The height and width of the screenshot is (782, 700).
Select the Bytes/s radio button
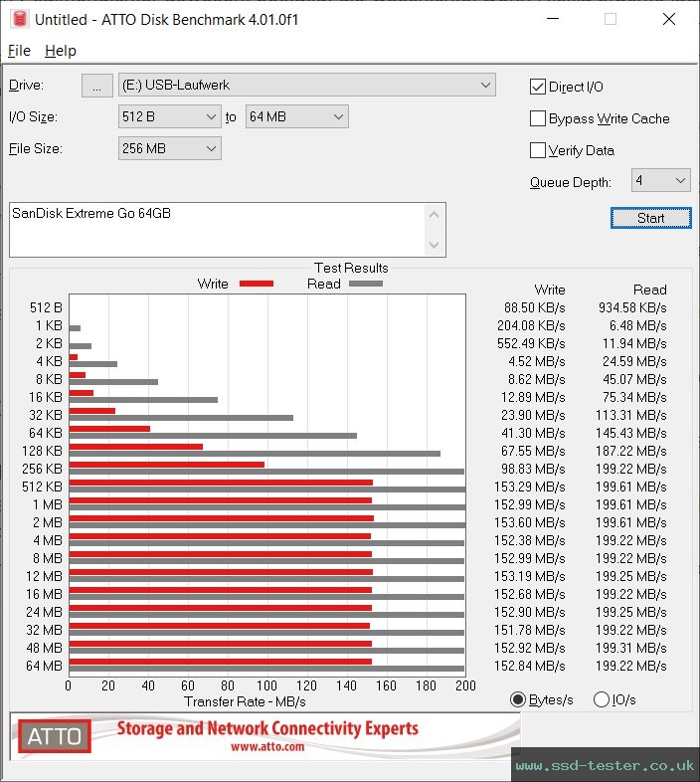pyautogui.click(x=518, y=699)
